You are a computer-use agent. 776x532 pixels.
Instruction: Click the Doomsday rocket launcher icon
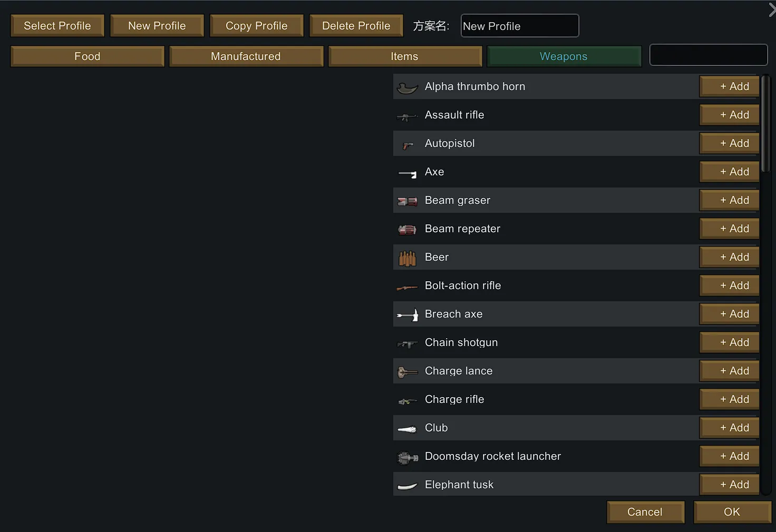click(x=407, y=457)
